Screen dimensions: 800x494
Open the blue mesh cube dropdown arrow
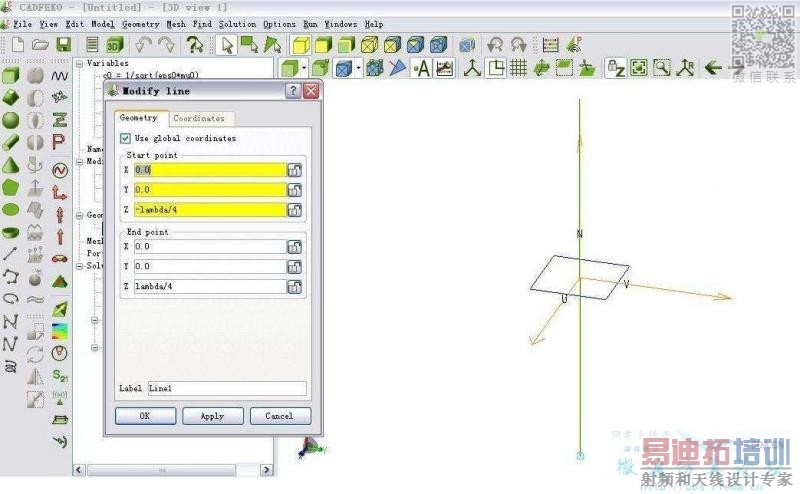359,68
